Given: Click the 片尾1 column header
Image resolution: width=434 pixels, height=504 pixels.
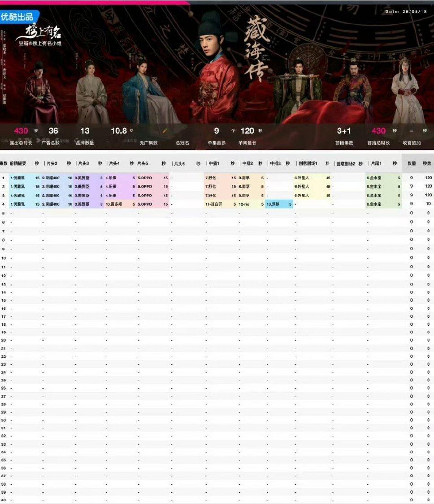Looking at the screenshot, I should click(x=376, y=163).
